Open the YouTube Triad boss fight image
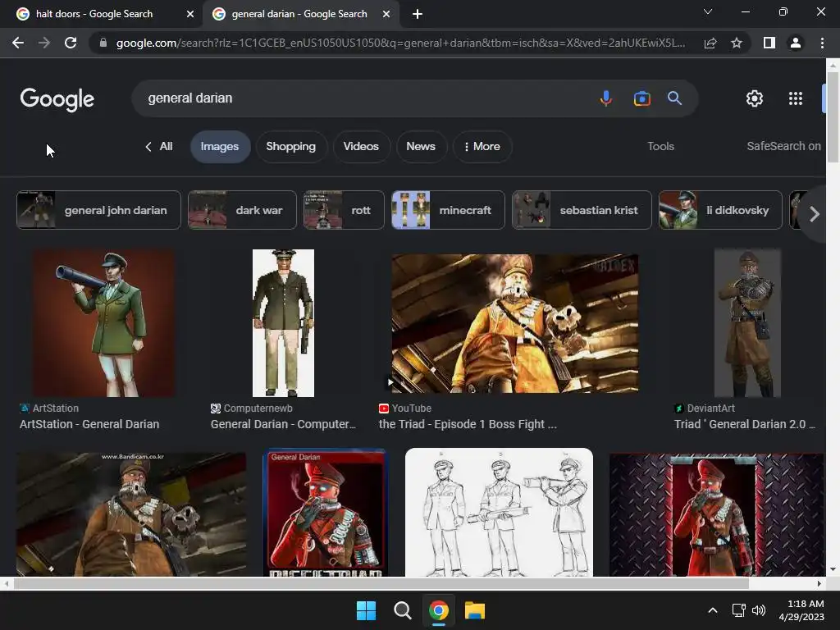This screenshot has height=630, width=840. [515, 323]
